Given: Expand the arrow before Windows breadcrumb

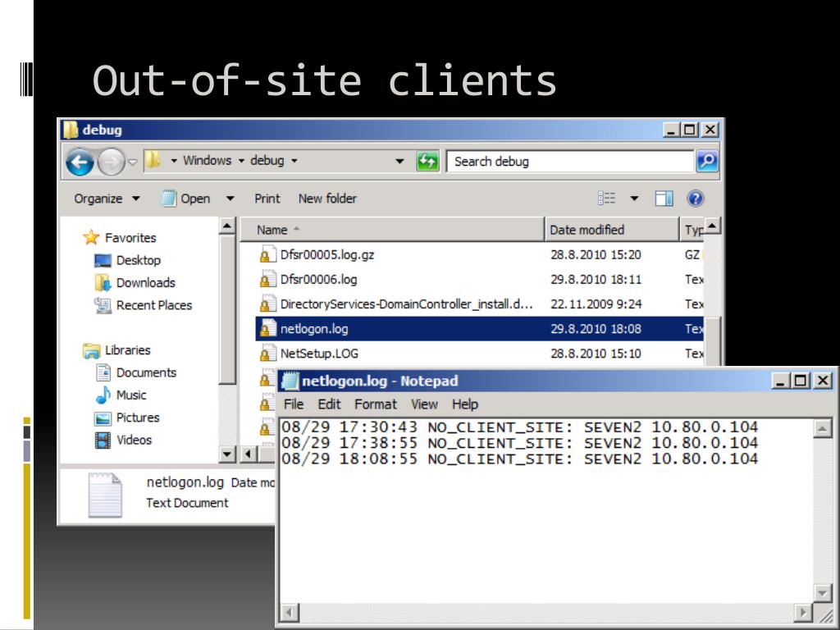Looking at the screenshot, I should coord(174,161).
